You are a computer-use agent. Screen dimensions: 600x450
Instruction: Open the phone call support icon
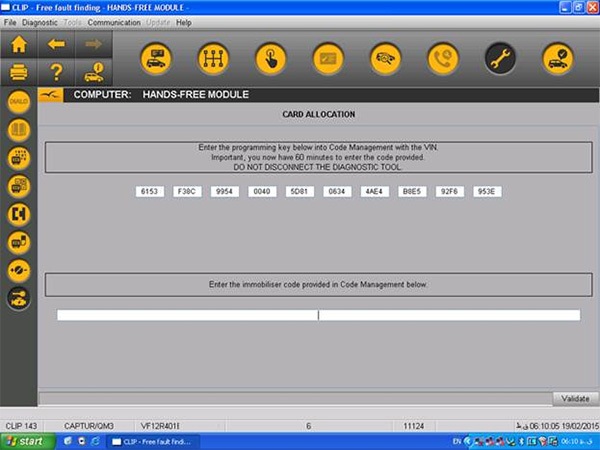(x=443, y=58)
